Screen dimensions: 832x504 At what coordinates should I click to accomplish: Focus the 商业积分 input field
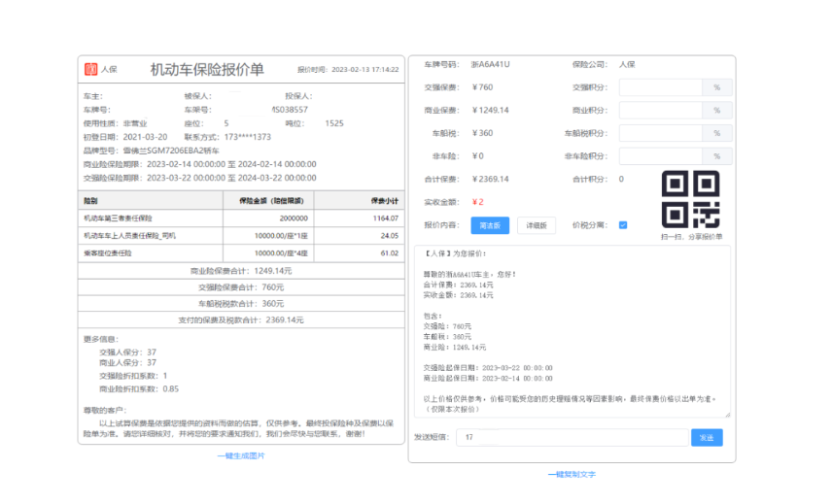[661, 111]
